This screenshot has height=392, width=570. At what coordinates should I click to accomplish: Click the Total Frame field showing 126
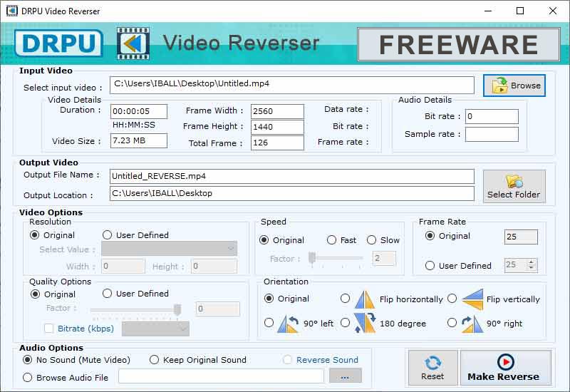coord(277,143)
